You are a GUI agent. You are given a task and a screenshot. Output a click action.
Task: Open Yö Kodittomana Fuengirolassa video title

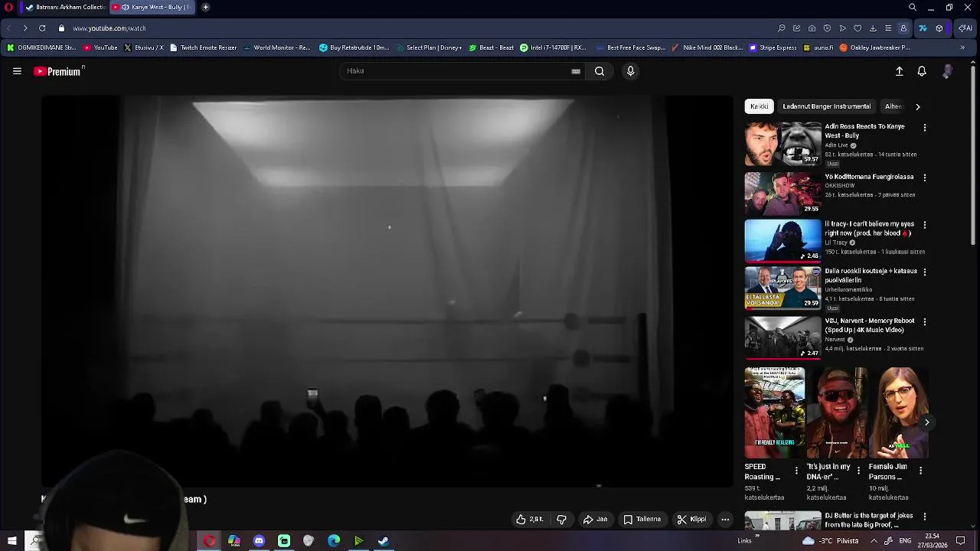(869, 177)
